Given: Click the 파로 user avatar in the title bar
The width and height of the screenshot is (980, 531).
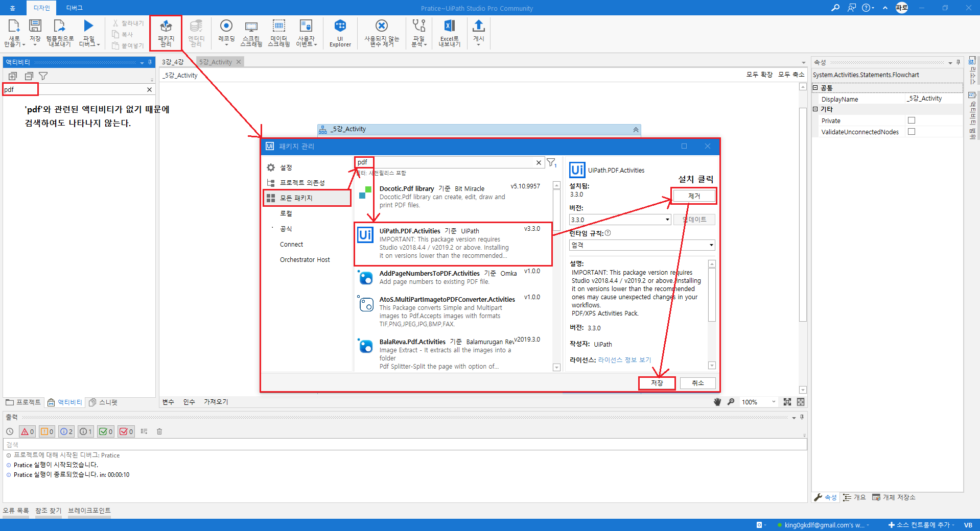Looking at the screenshot, I should click(901, 8).
